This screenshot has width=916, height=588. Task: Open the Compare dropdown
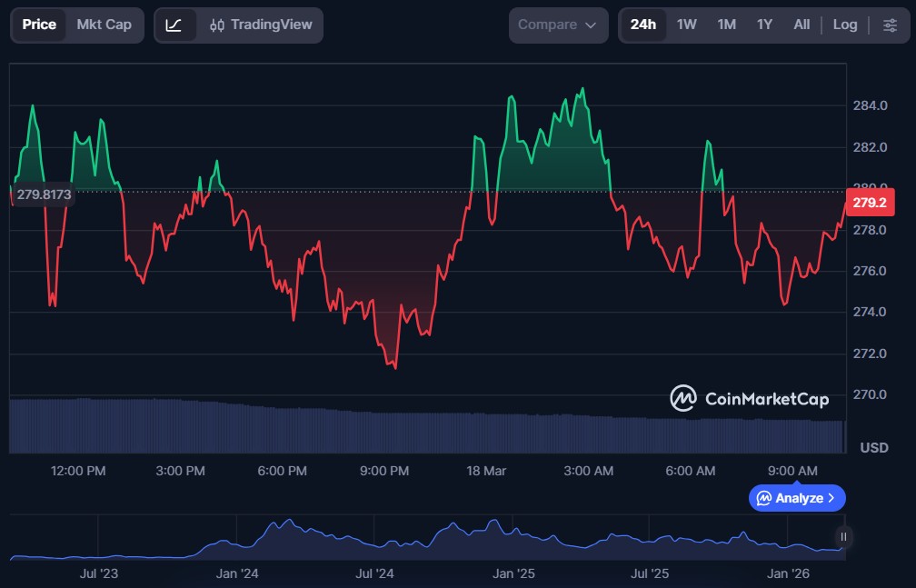558,25
